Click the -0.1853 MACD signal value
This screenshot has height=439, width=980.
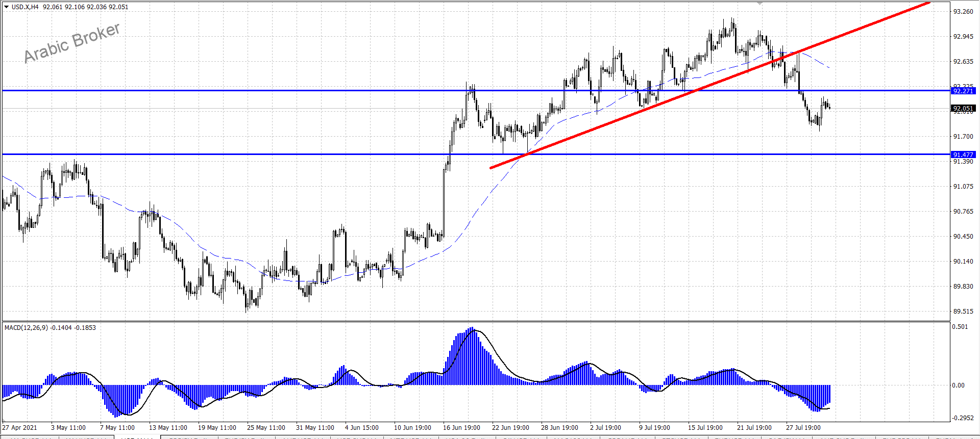point(85,328)
